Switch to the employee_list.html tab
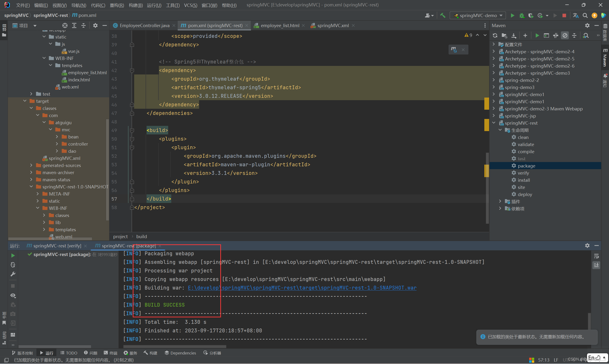This screenshot has height=364, width=609. point(280,25)
